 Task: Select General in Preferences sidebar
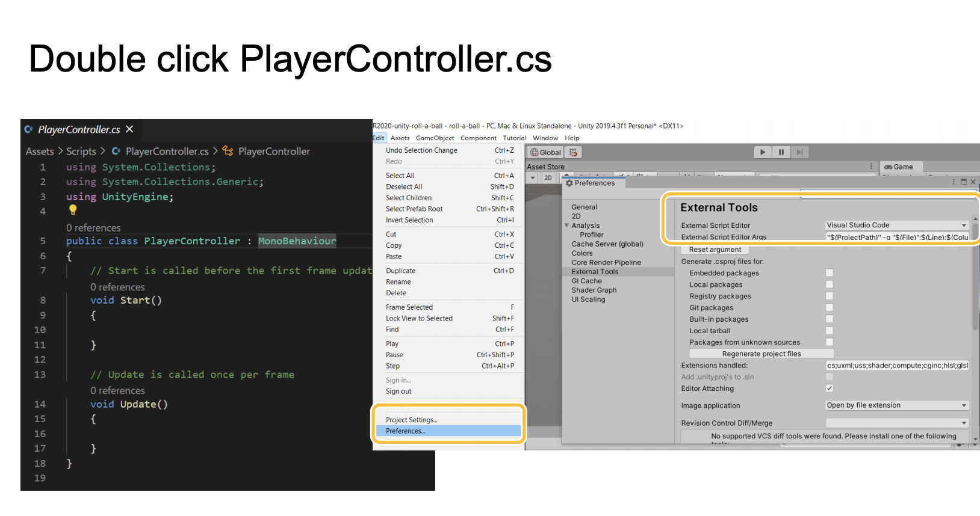(x=585, y=207)
